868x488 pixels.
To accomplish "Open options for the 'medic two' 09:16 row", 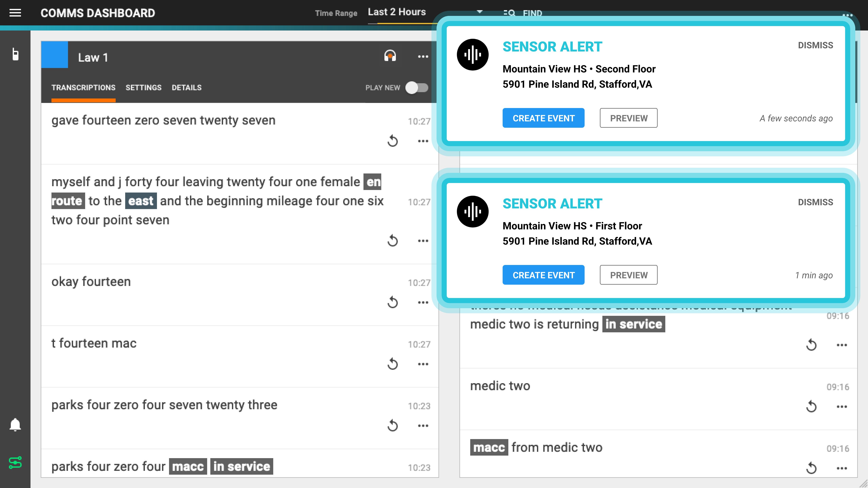I will pyautogui.click(x=842, y=406).
